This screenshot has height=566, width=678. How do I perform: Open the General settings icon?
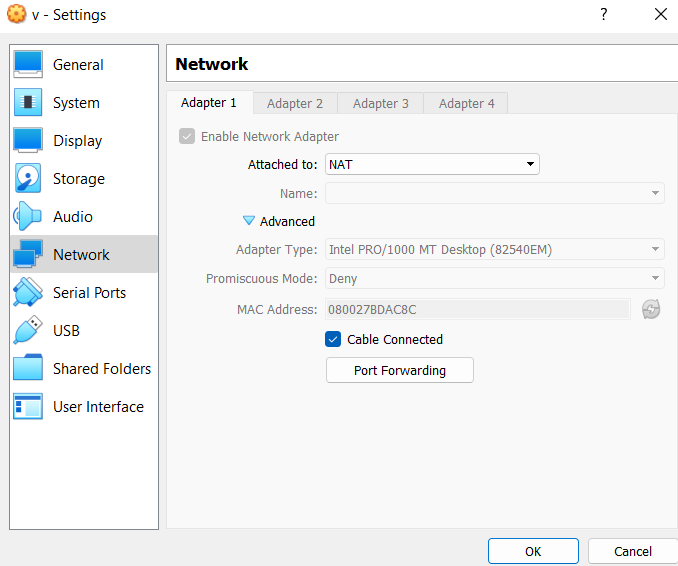pos(28,65)
